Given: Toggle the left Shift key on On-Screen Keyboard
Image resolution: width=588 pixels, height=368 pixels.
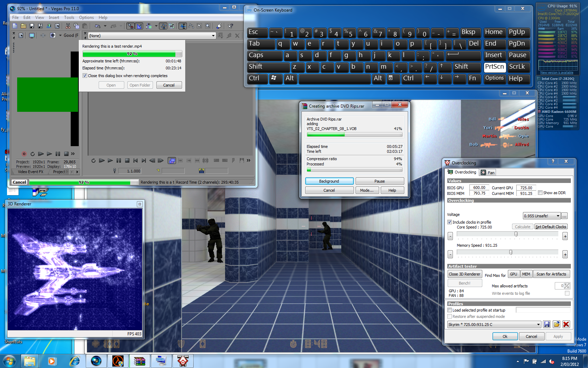Looking at the screenshot, I should point(268,67).
